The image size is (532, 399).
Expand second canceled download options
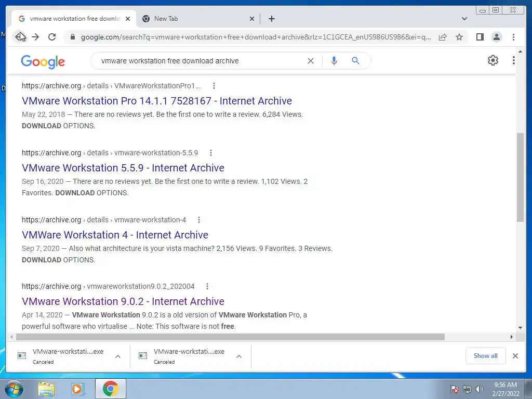click(x=239, y=356)
